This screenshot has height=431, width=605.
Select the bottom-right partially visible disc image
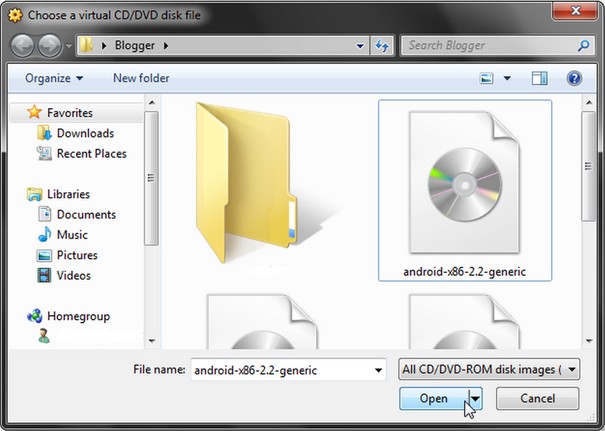pos(465,322)
